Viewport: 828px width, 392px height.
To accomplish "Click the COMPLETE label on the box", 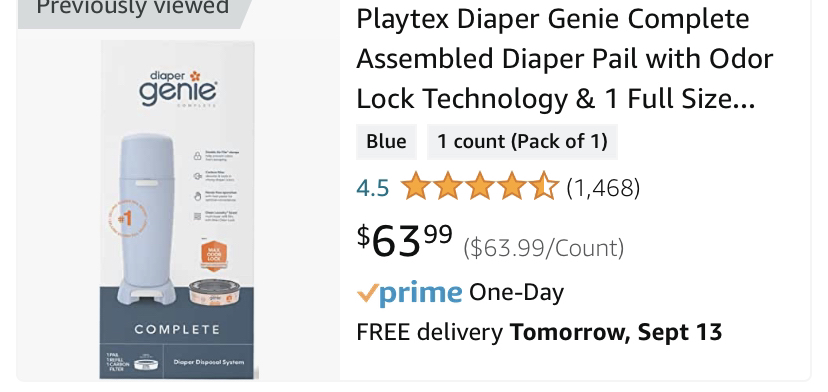I will coord(177,330).
